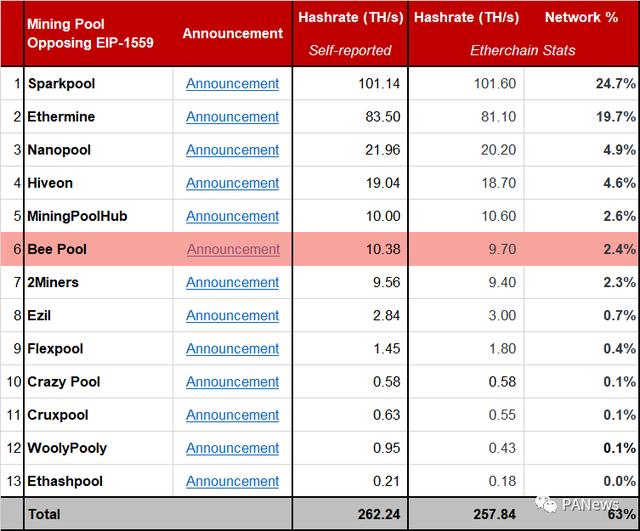Screen dimensions: 640x531
Task: Click the Etherchain hashrate 81.10
Action: pos(498,117)
